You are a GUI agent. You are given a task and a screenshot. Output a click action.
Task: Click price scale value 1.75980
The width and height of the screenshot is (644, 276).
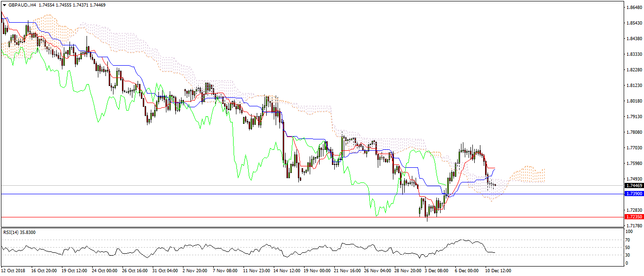pos(633,164)
